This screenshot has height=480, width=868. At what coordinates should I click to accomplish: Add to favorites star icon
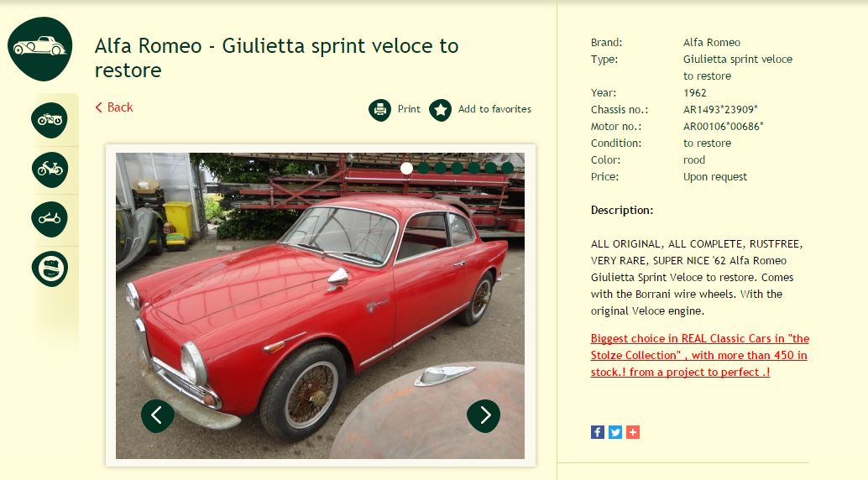pyautogui.click(x=440, y=110)
